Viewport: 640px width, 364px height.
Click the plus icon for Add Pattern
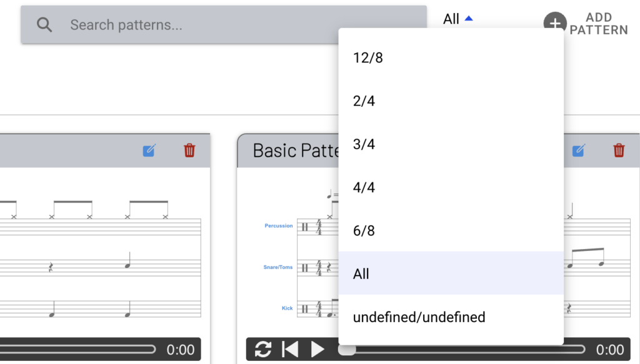point(554,22)
